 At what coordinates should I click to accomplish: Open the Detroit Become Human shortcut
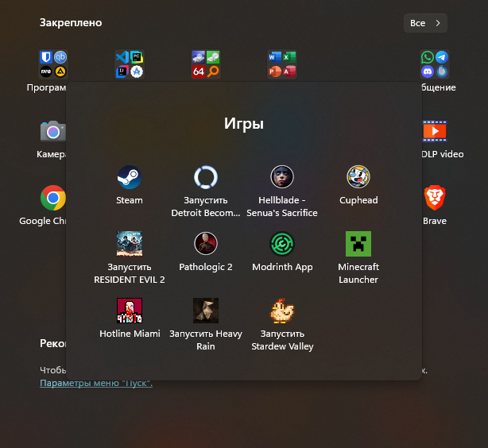[205, 177]
